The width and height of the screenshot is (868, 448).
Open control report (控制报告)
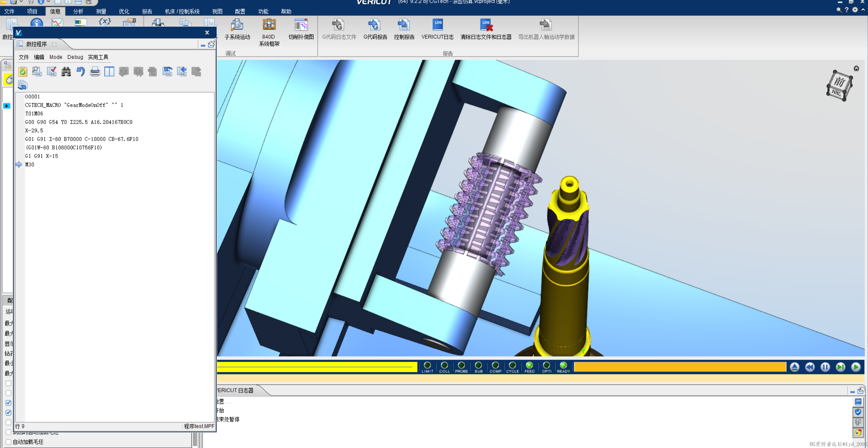click(x=404, y=30)
